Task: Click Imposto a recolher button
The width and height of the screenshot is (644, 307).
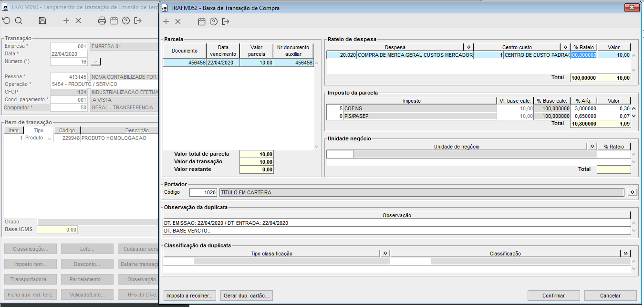Action: 190,296
